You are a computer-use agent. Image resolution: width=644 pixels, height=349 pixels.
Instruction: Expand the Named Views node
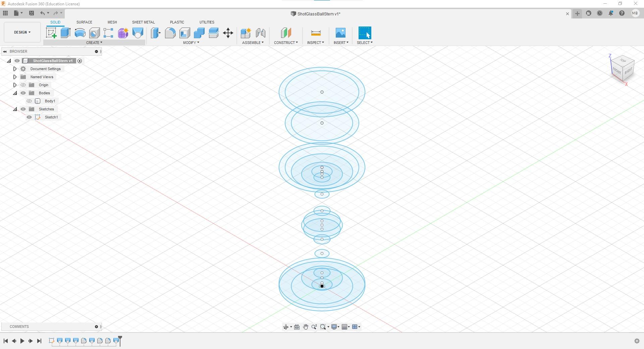click(15, 77)
